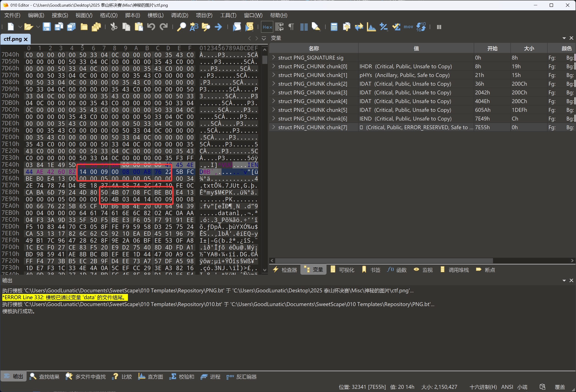Image resolution: width=576 pixels, height=392 pixels.
Task: Open the 搜索(S) menu
Action: (60, 15)
